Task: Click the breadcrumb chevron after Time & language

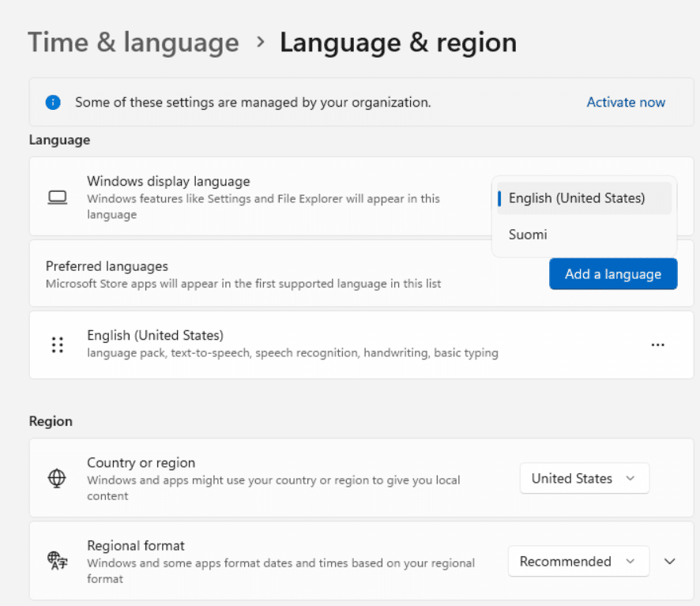Action: coord(261,43)
